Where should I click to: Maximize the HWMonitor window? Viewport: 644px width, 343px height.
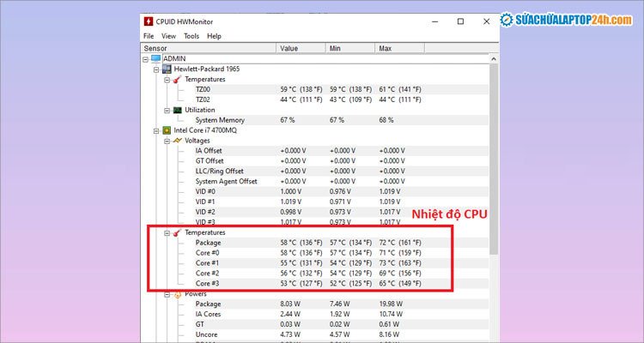(x=460, y=21)
